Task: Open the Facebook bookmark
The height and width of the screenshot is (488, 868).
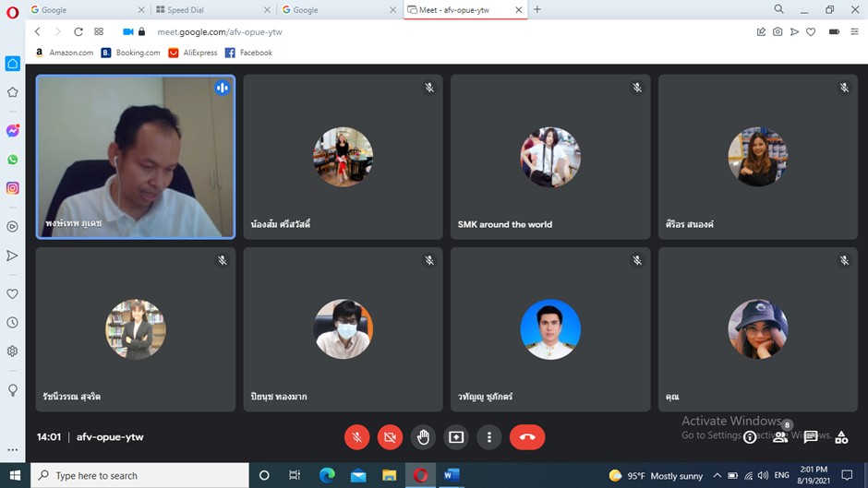Action: pyautogui.click(x=248, y=53)
